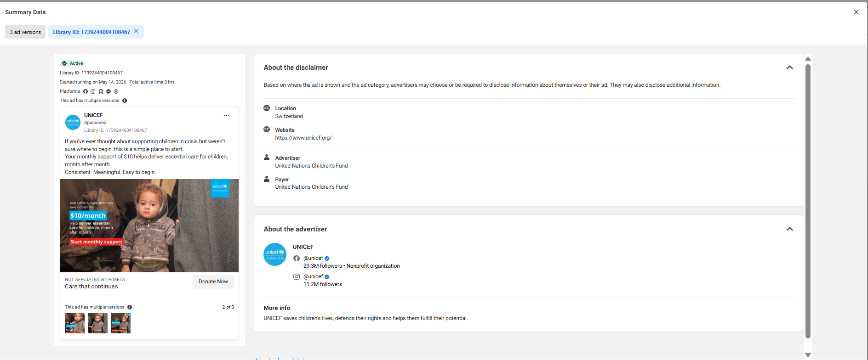Select the 3 ad versions chip

pyautogui.click(x=25, y=32)
